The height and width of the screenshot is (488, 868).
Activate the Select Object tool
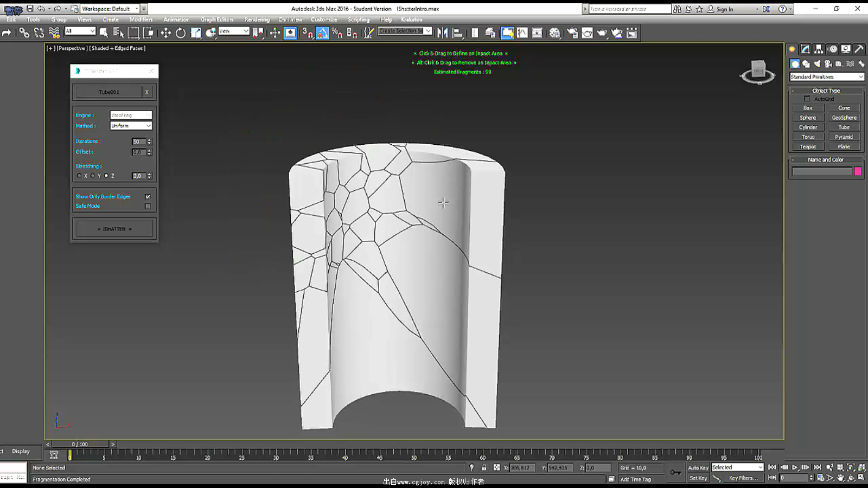tap(104, 33)
